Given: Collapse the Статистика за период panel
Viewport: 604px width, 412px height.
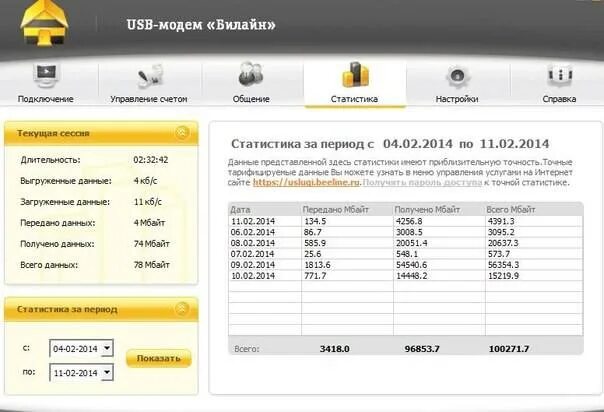Looking at the screenshot, I should (182, 309).
